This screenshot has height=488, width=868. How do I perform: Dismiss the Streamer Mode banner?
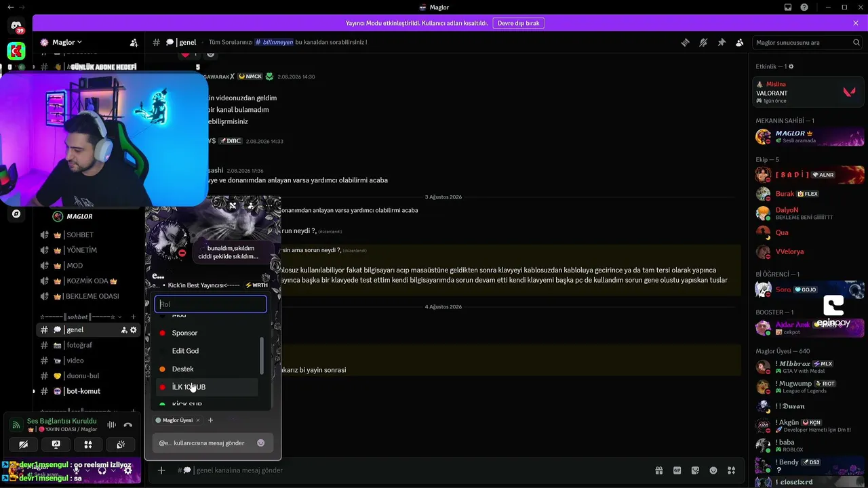(856, 23)
